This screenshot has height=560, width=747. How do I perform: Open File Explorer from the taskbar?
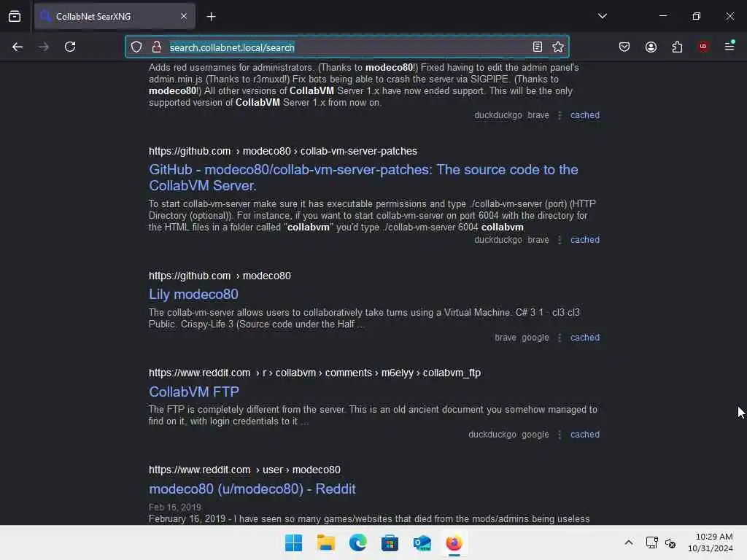(326, 542)
